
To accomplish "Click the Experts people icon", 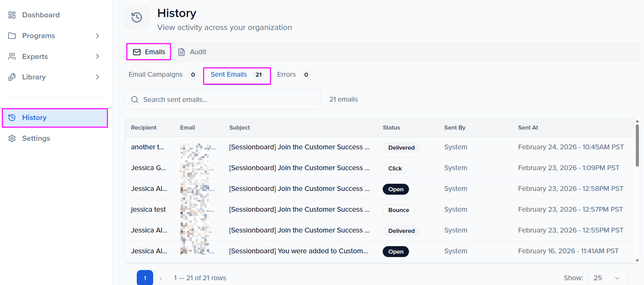I will coord(12,57).
